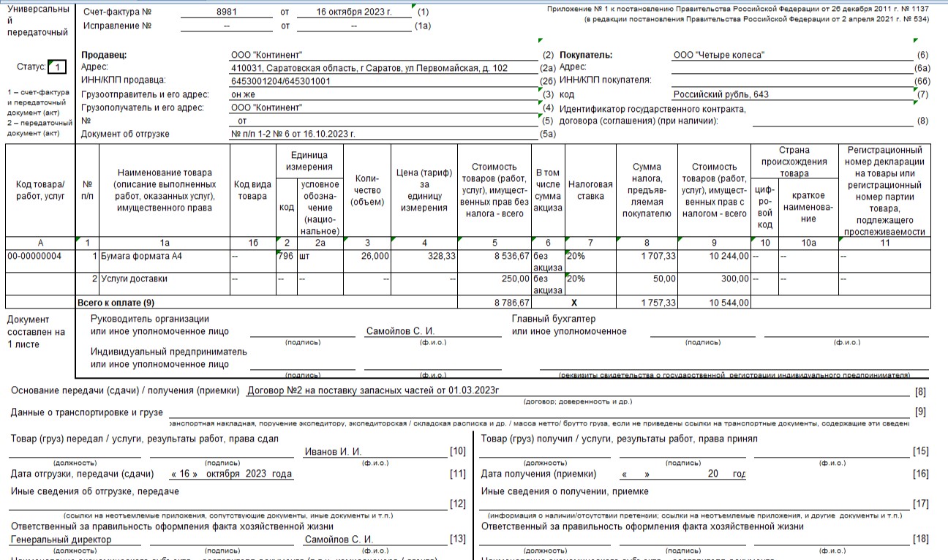Image resolution: width=948 pixels, height=560 pixels.
Task: Select the 'Страна происхождения товара' column header
Action: click(794, 162)
